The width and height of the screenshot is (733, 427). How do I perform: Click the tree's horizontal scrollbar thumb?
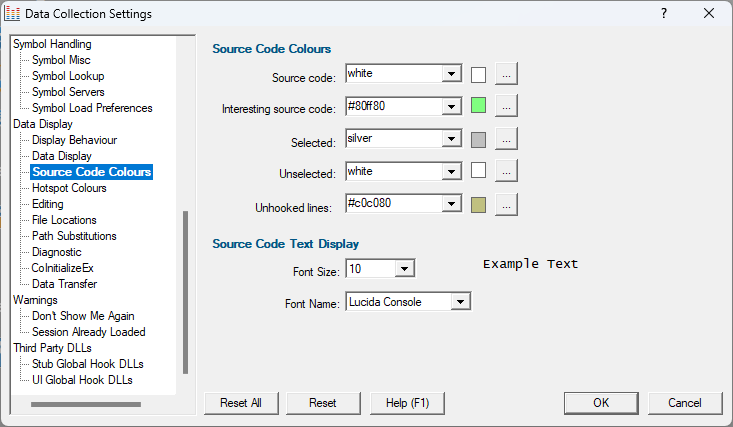(x=86, y=405)
